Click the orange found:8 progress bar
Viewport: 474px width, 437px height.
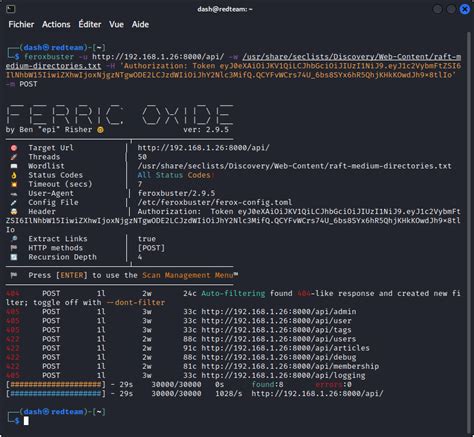coord(56,385)
